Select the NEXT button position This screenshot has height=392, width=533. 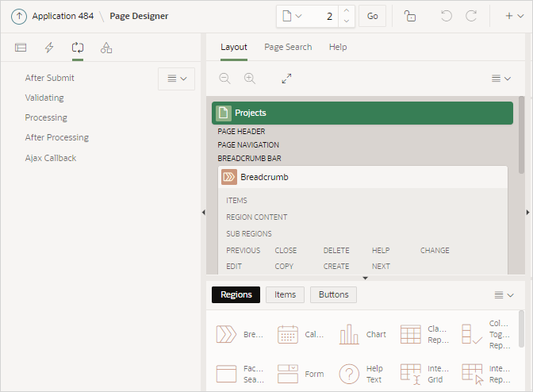tap(381, 267)
